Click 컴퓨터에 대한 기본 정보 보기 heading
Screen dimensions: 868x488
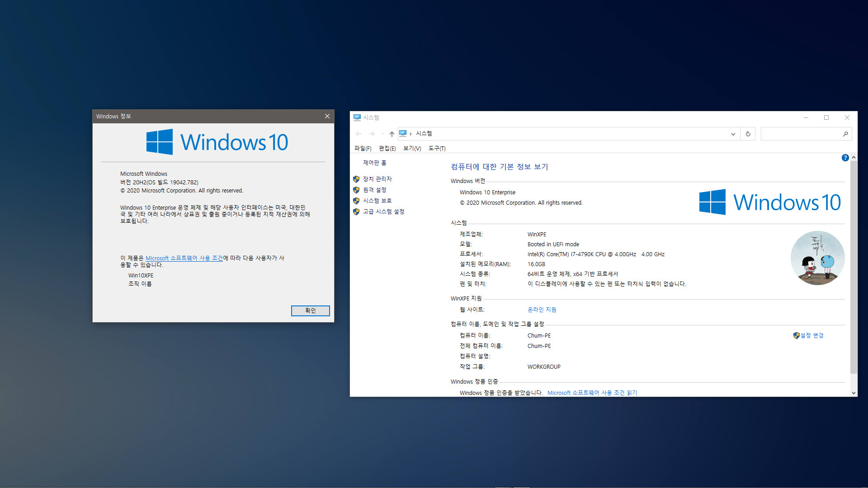499,167
